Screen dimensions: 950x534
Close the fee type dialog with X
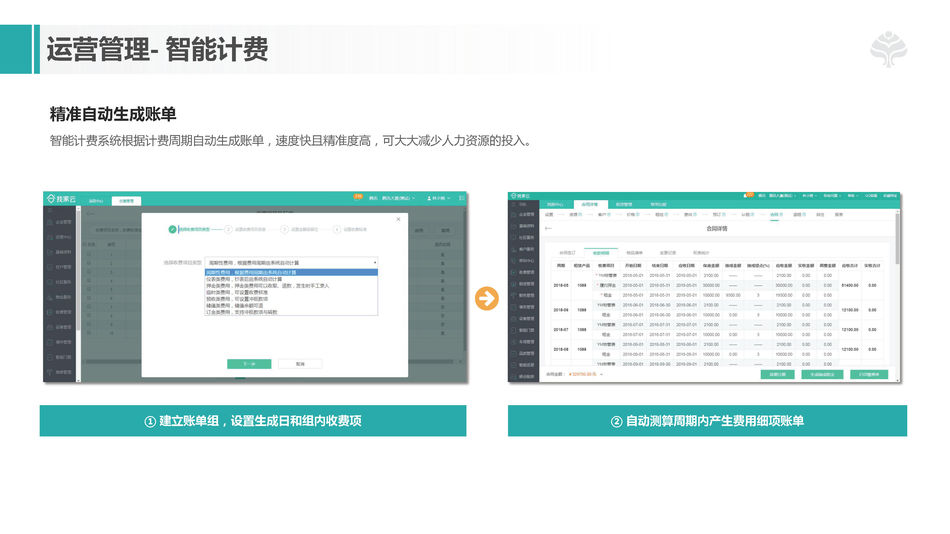pyautogui.click(x=397, y=218)
